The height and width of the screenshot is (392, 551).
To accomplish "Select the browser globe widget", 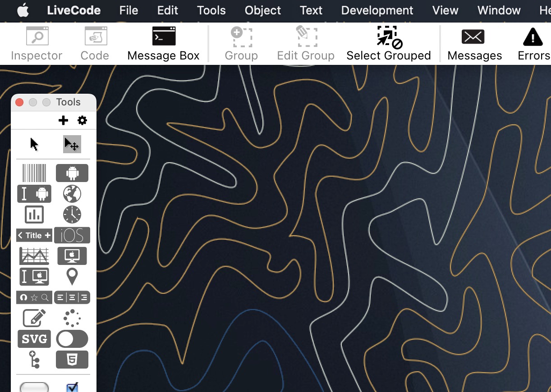I will click(x=72, y=194).
